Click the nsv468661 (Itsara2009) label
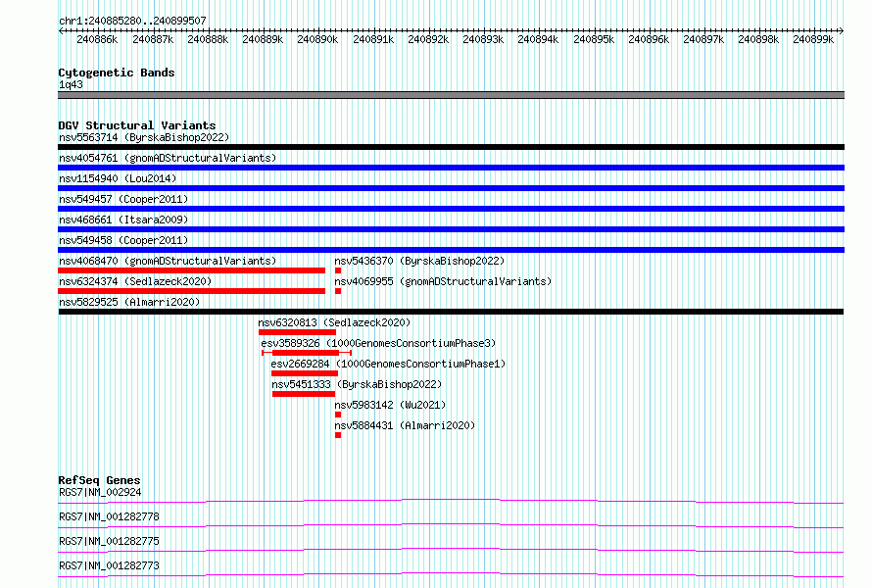This screenshot has width=872, height=588. (x=123, y=220)
